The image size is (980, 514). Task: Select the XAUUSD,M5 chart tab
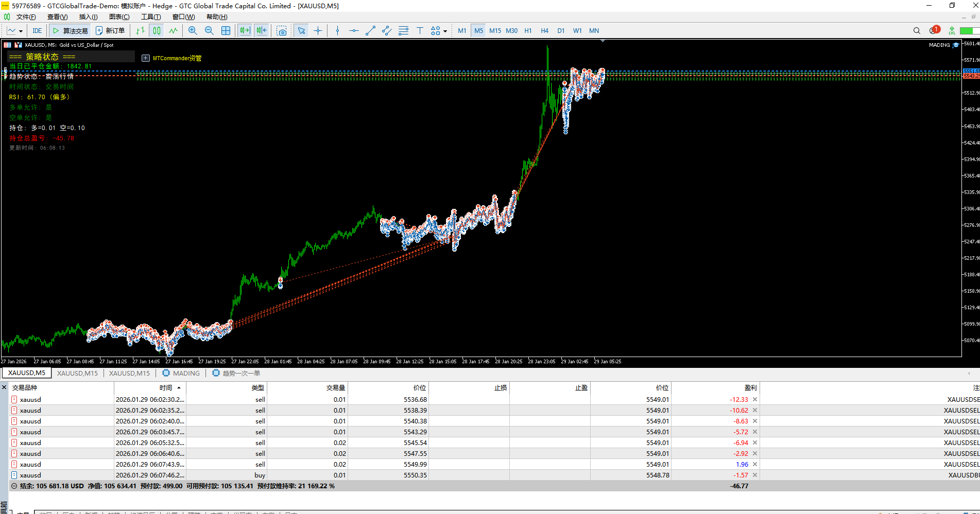pyautogui.click(x=27, y=373)
